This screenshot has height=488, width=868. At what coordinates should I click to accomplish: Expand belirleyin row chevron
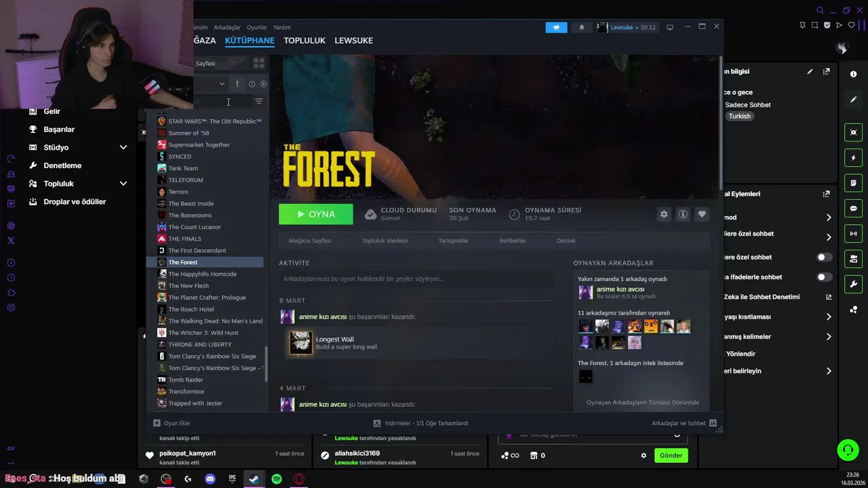(x=829, y=371)
